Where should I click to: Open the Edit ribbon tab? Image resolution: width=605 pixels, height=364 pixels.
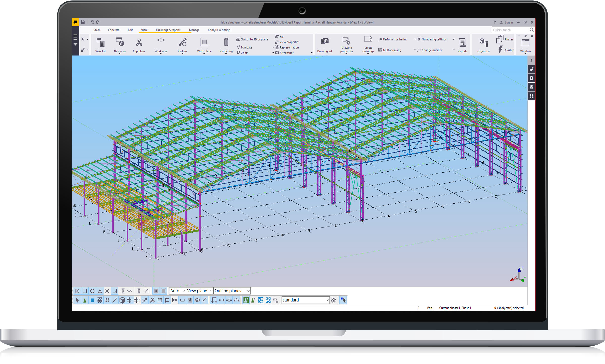pyautogui.click(x=130, y=30)
